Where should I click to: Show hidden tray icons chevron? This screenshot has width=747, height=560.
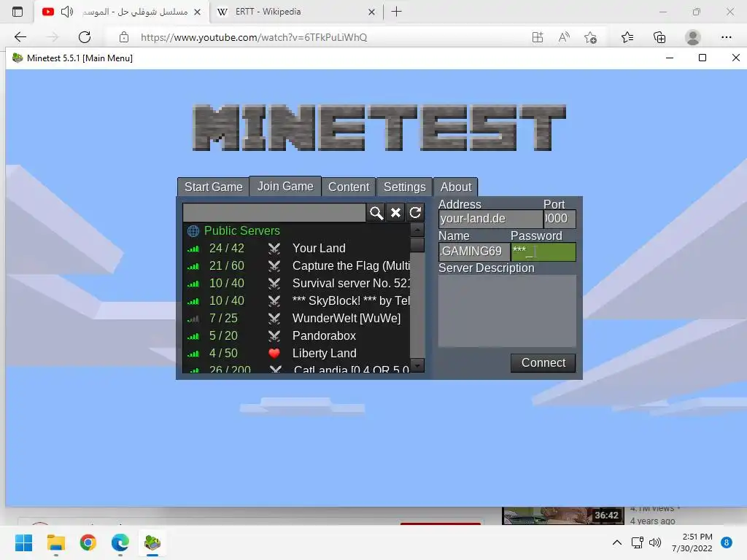(x=617, y=542)
